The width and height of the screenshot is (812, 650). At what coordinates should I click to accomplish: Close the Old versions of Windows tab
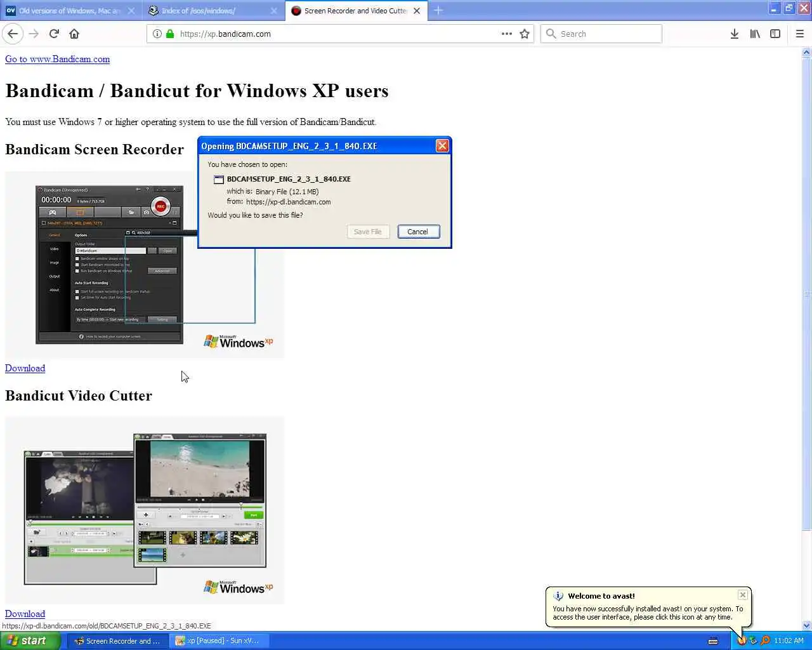coord(131,11)
